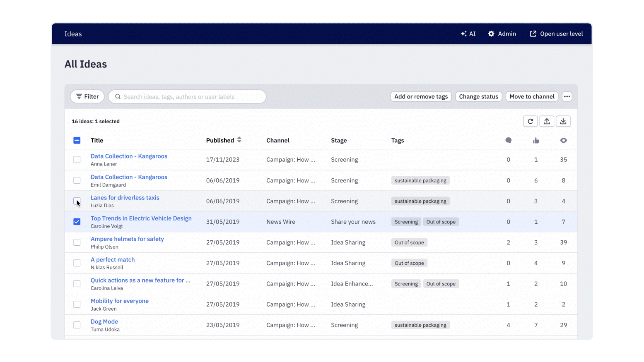The image size is (644, 362).
Task: Click the 17/11/2023 published date
Action: [x=223, y=160]
